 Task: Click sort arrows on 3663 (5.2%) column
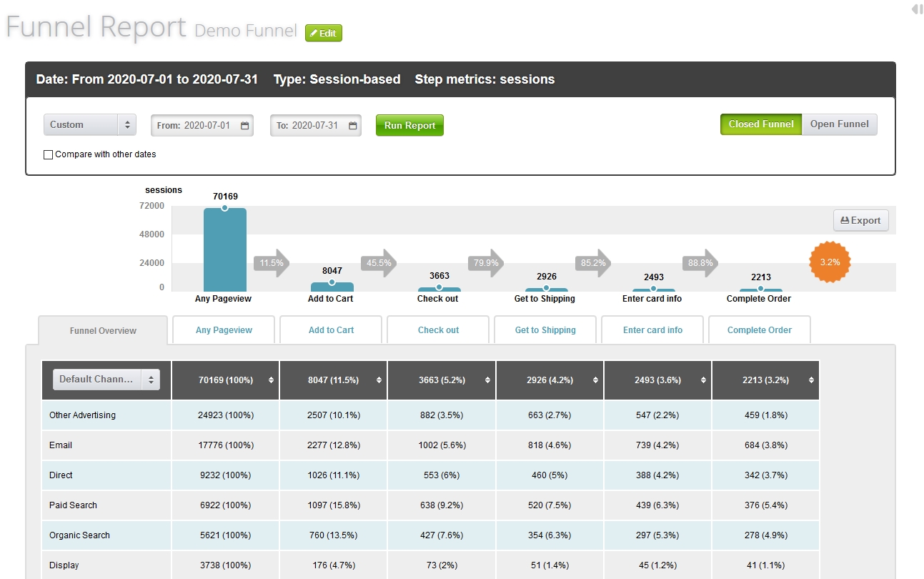coord(487,380)
